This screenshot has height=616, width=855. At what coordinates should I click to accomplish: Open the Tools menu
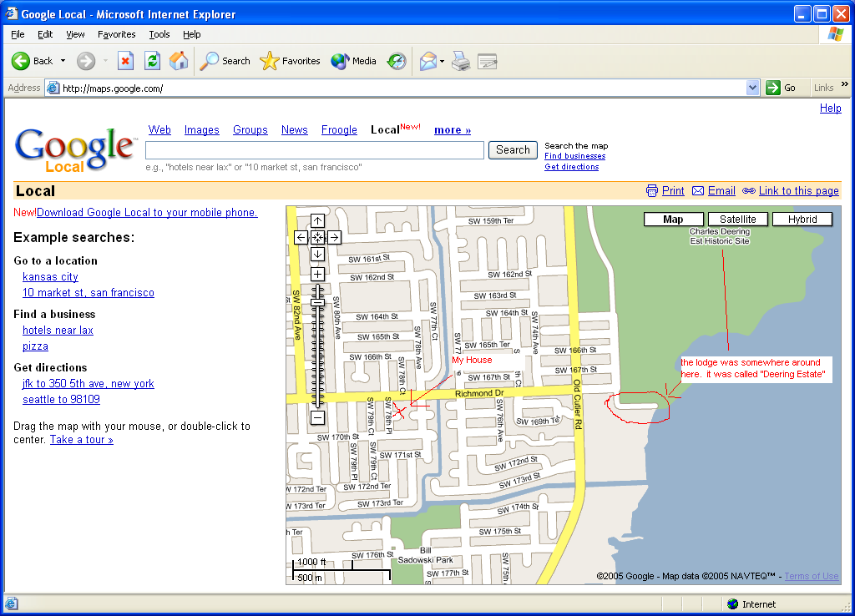[x=159, y=34]
